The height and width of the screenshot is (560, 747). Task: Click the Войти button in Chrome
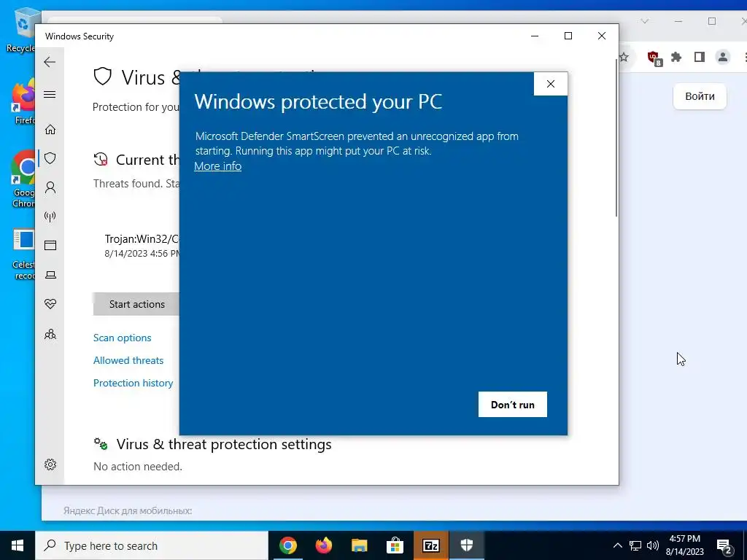coord(700,96)
